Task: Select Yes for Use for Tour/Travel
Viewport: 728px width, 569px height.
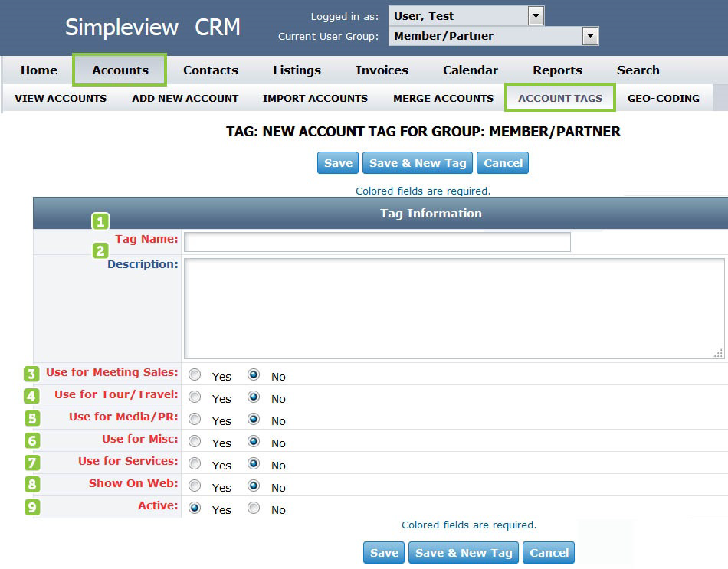Action: 195,397
